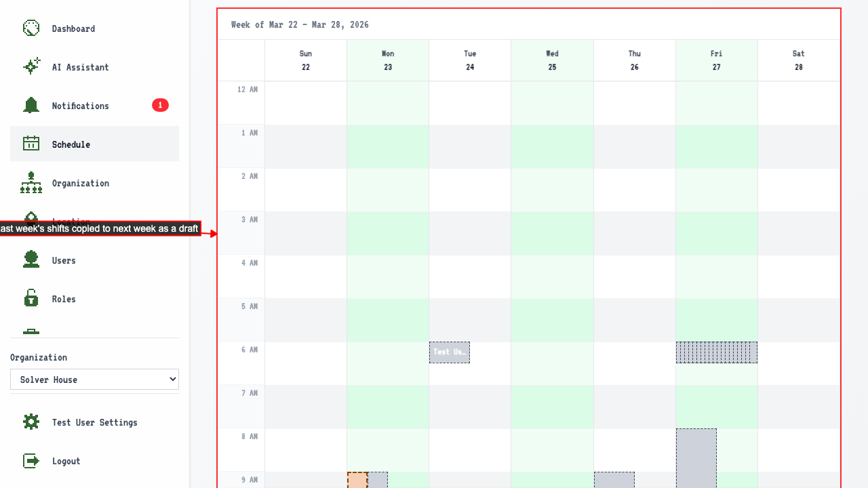Viewport: 868px width, 488px height.
Task: Select the gray Friday 8 AM shift block
Action: (x=696, y=458)
